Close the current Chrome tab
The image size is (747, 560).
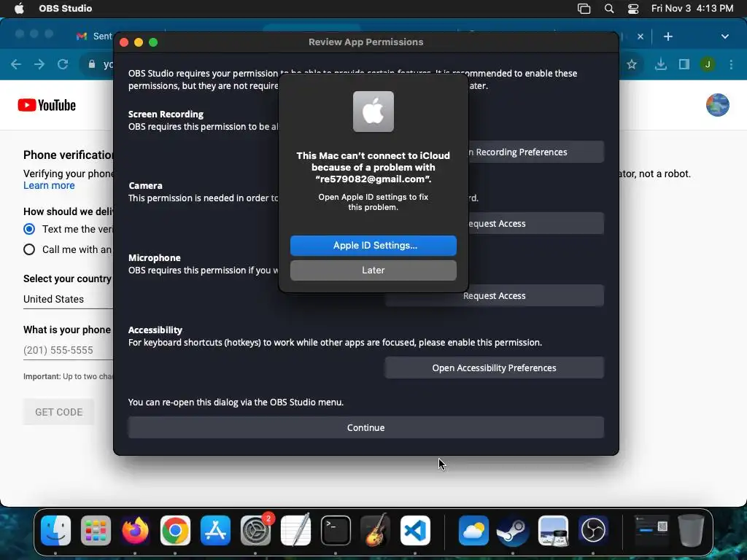tap(640, 36)
